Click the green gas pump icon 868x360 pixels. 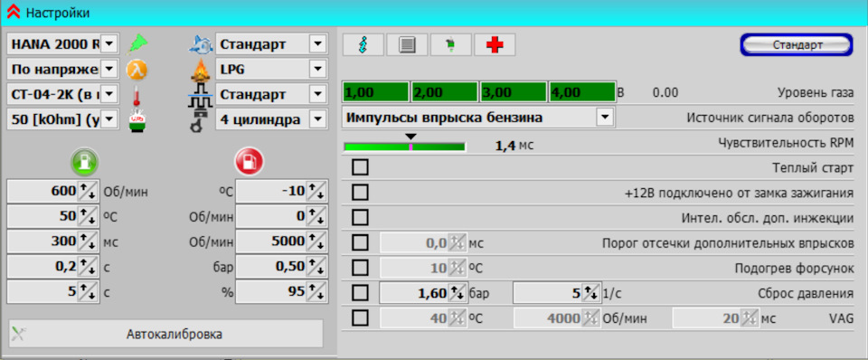pyautogui.click(x=84, y=161)
